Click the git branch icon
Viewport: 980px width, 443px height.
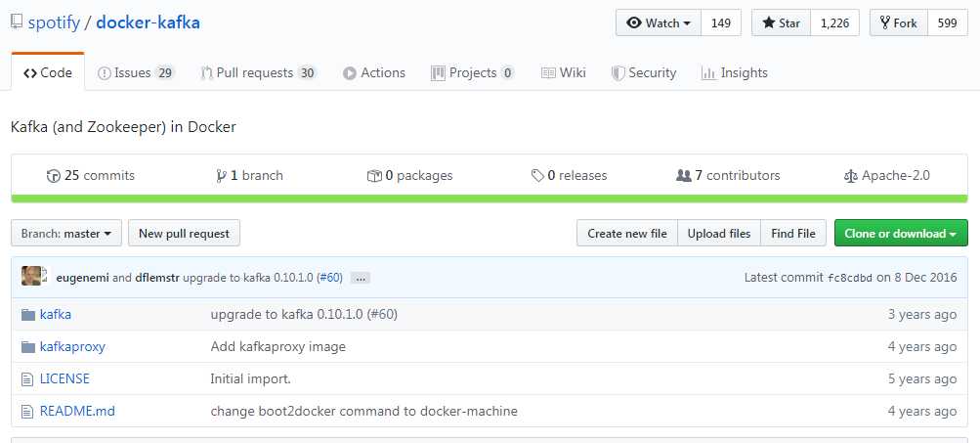coord(221,176)
